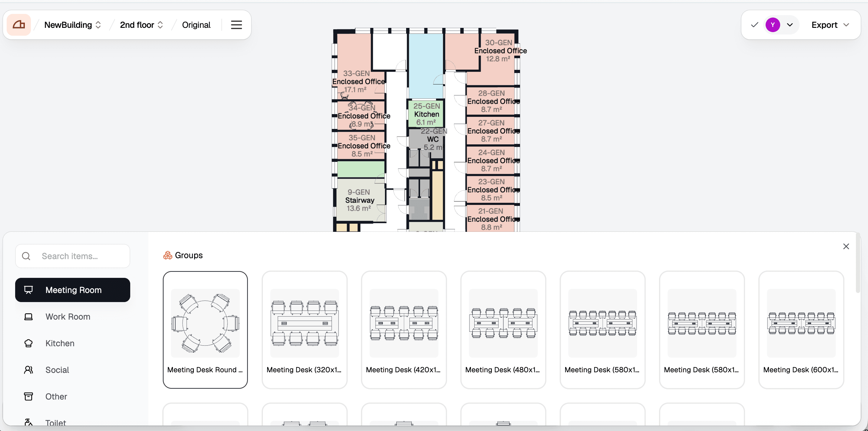Viewport: 868px width, 431px height.
Task: Select the Social category
Action: click(72, 370)
